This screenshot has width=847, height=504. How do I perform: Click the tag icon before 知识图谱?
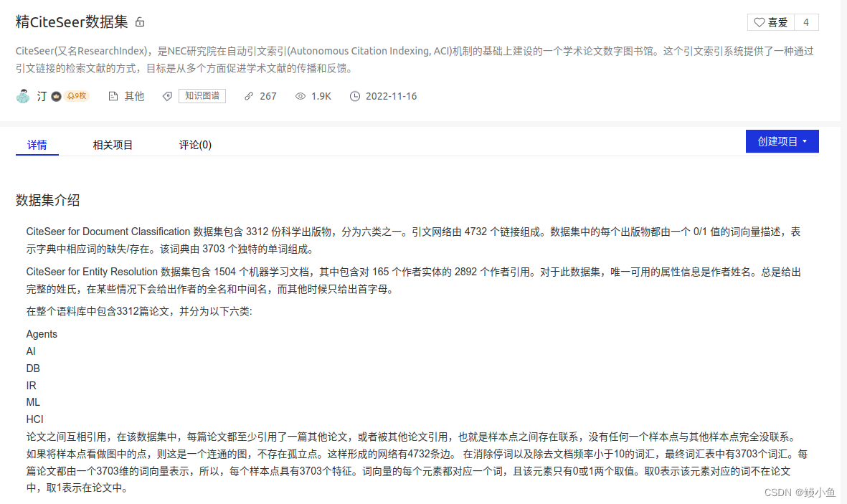[167, 96]
